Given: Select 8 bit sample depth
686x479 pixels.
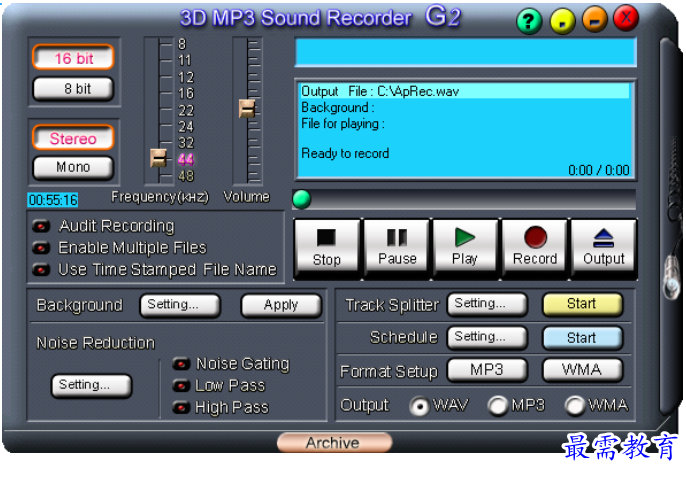Looking at the screenshot, I should coord(73,88).
